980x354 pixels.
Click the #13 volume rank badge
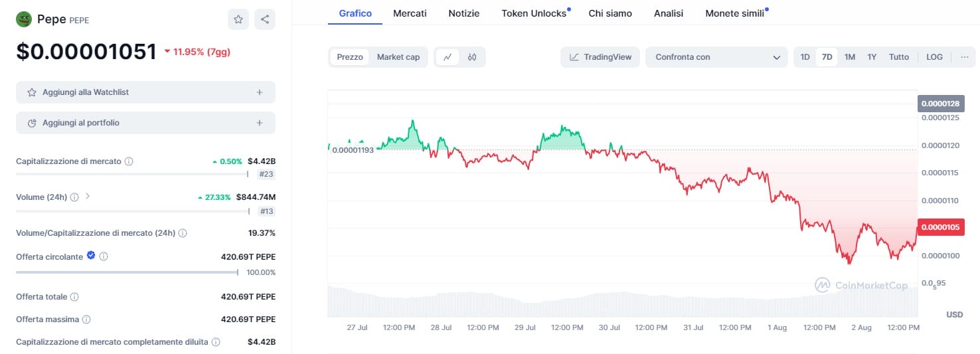pos(267,211)
